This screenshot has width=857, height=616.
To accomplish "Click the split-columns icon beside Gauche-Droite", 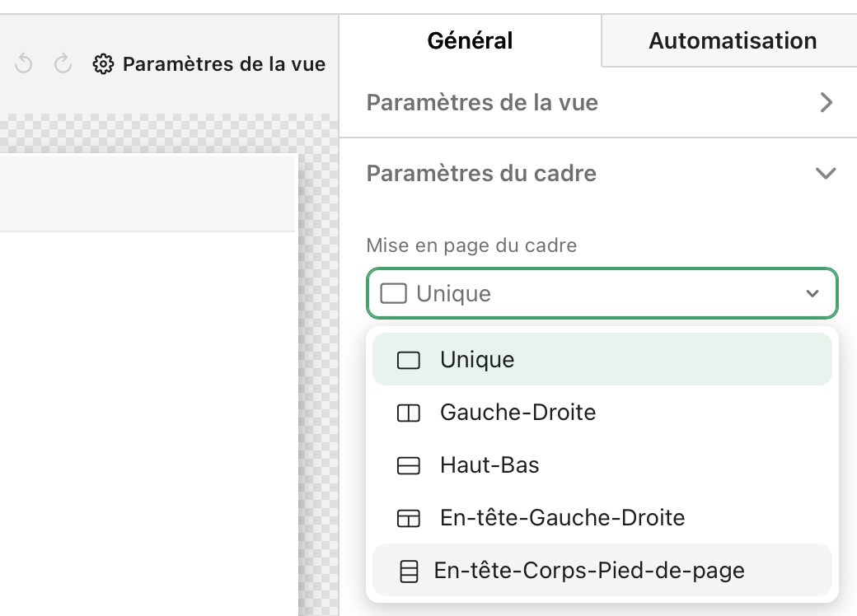I will click(409, 412).
